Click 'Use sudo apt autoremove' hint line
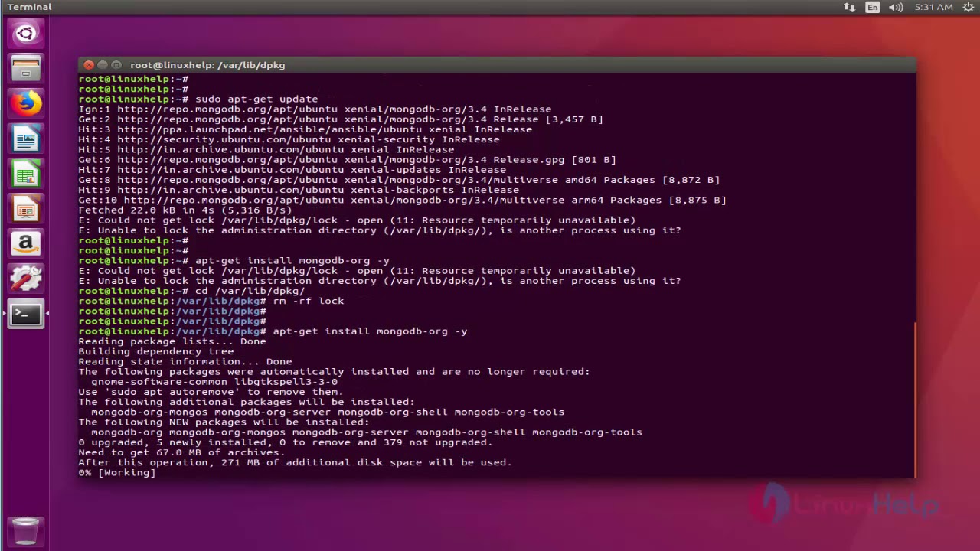 211,392
